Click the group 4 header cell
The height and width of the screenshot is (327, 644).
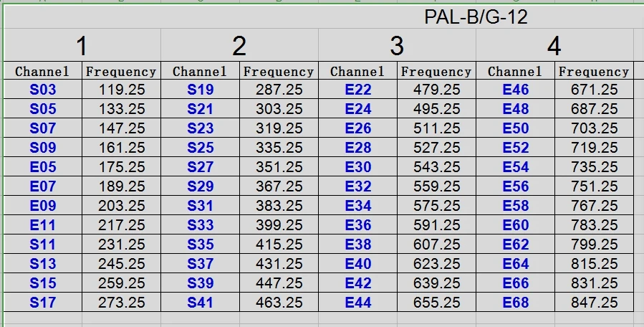554,47
